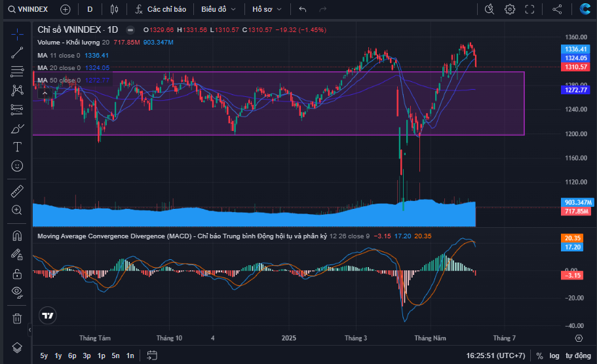Redo chart action

point(323,9)
